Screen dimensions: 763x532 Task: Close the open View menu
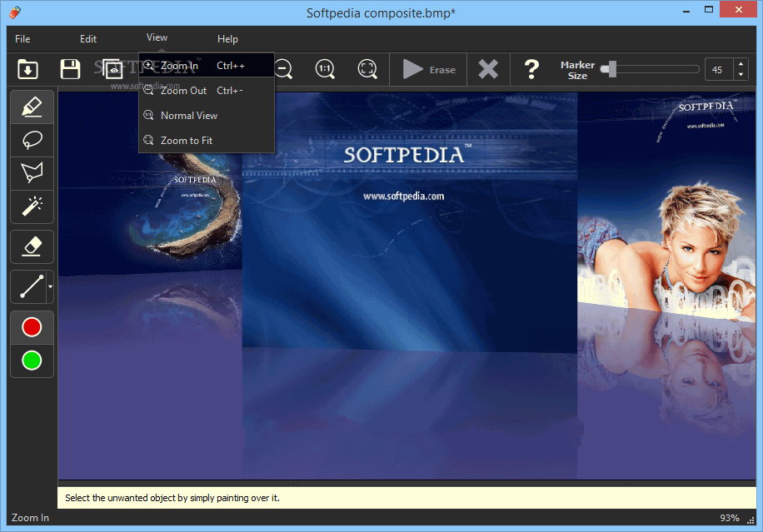[157, 37]
